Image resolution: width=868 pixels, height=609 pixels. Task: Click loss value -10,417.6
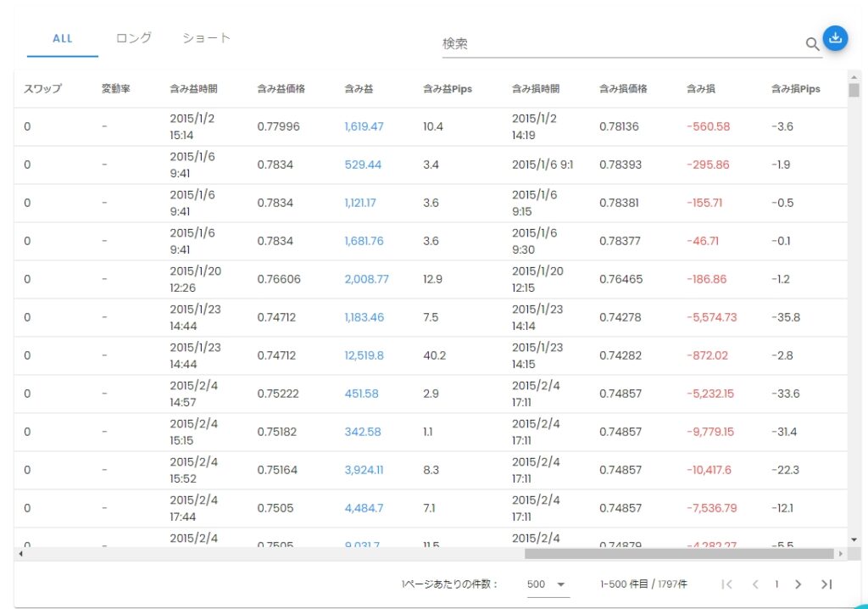tap(709, 471)
